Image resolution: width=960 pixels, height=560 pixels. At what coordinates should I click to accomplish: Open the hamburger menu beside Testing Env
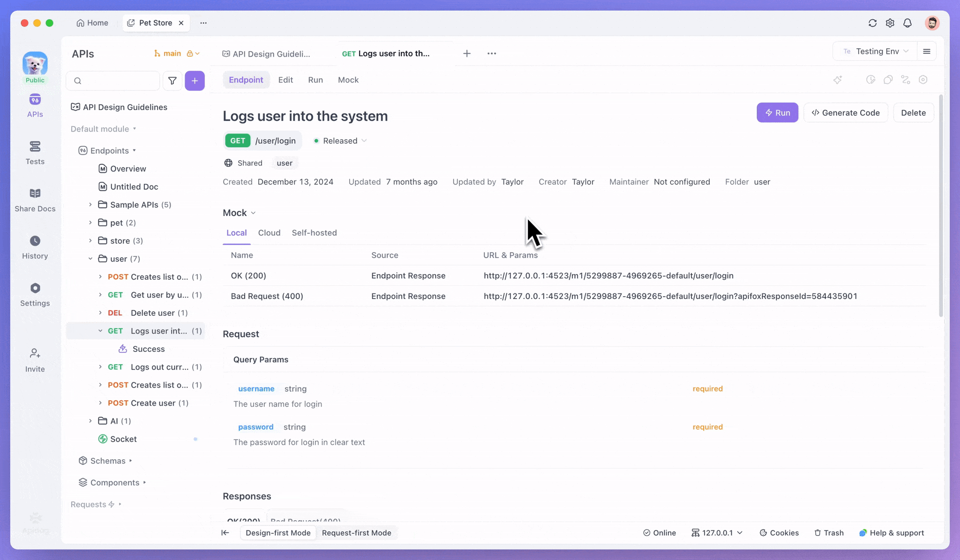926,52
